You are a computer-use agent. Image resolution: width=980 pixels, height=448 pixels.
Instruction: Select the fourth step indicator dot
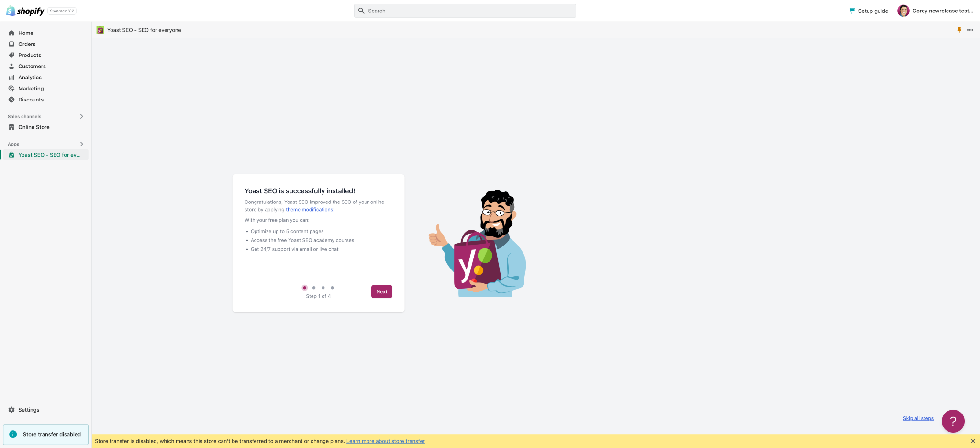332,288
